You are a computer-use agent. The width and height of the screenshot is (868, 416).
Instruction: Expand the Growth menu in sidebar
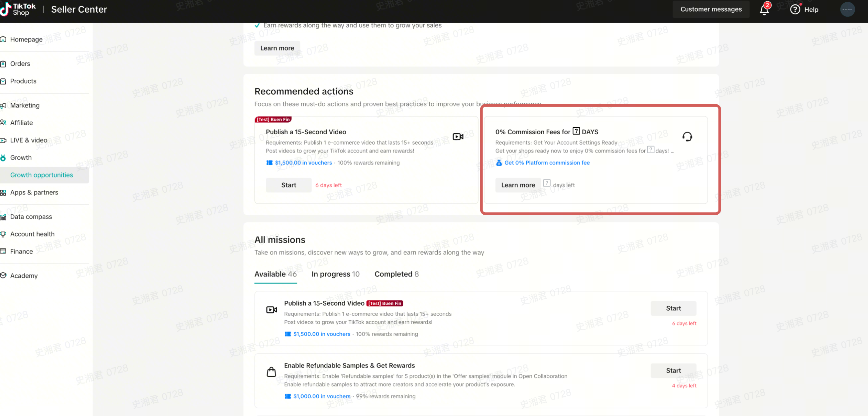pos(21,157)
